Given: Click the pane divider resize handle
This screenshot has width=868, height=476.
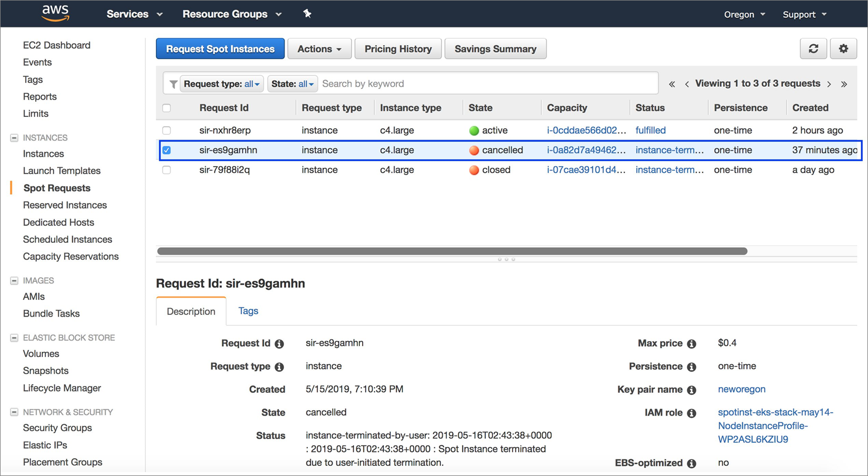Looking at the screenshot, I should pos(506,260).
